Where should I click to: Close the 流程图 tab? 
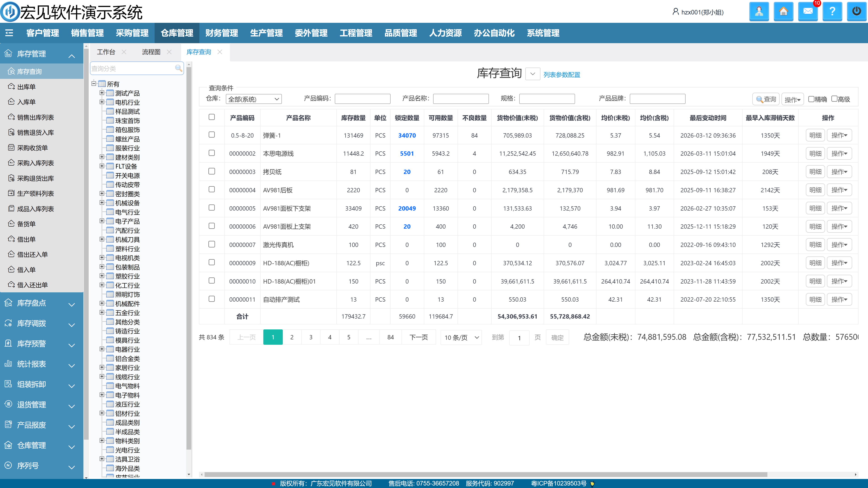coord(169,52)
